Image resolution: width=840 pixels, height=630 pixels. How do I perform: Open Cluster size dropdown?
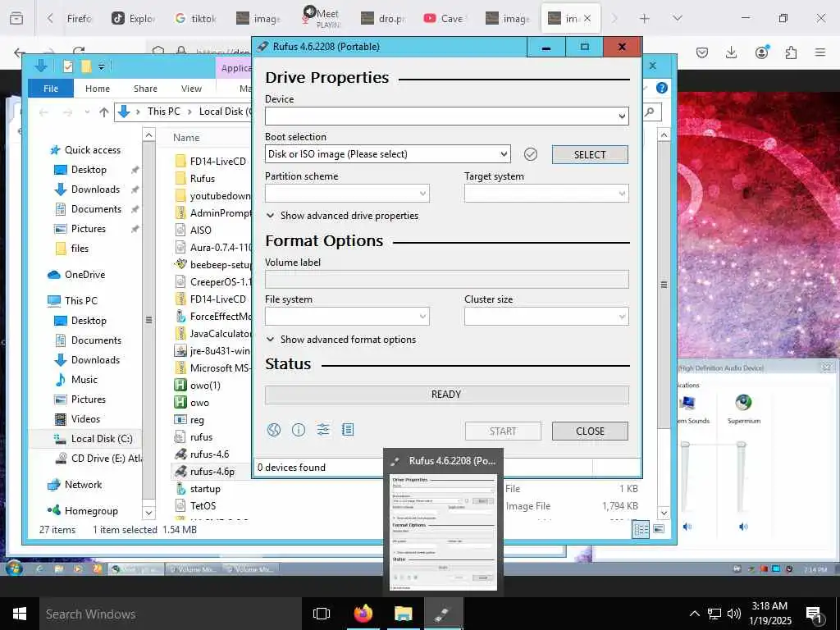pyautogui.click(x=546, y=317)
